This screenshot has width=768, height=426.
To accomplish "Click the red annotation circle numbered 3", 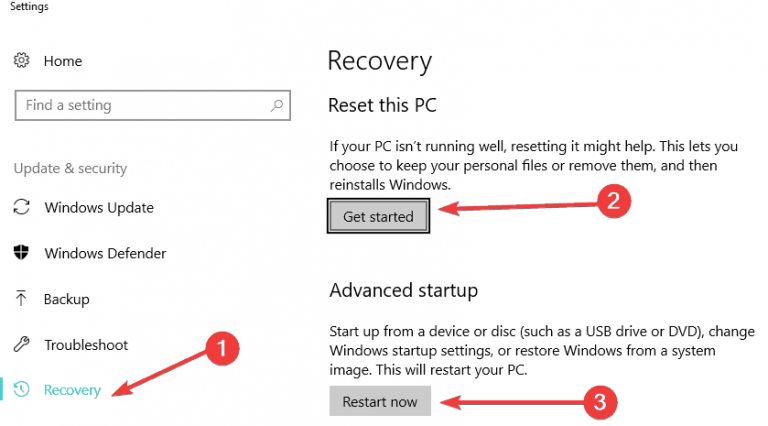I will pyautogui.click(x=600, y=402).
